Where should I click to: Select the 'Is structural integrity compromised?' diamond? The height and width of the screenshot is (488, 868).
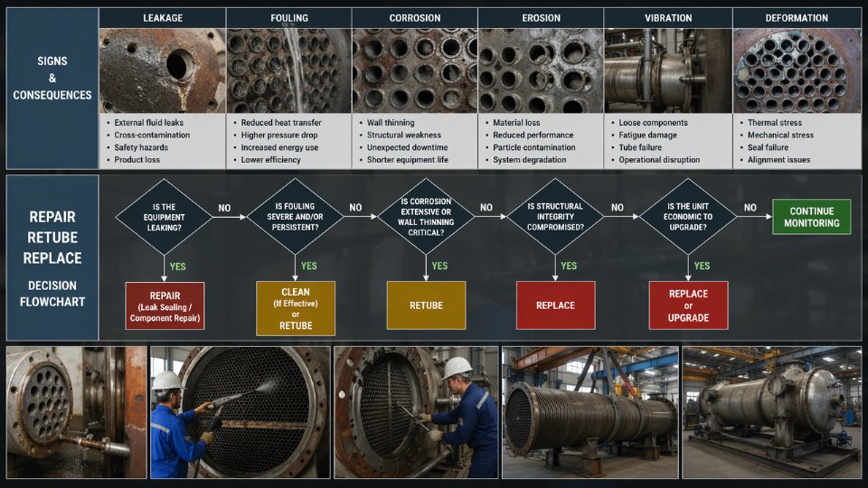click(x=555, y=216)
